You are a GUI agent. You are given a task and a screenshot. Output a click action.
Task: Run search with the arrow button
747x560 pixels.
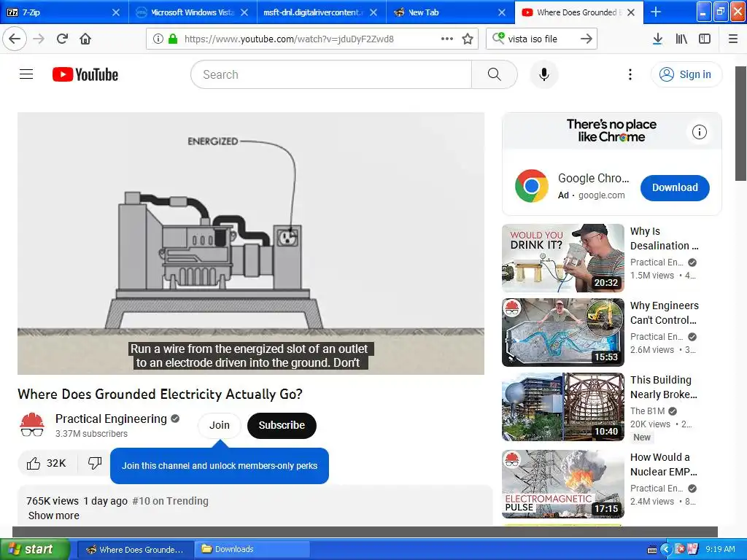click(586, 39)
